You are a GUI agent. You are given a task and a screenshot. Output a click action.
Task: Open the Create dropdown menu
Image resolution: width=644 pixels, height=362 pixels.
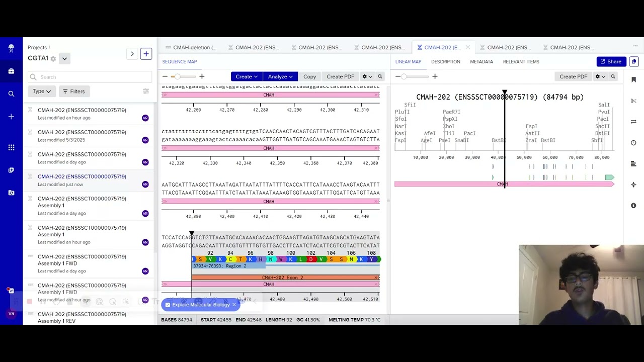click(247, 76)
